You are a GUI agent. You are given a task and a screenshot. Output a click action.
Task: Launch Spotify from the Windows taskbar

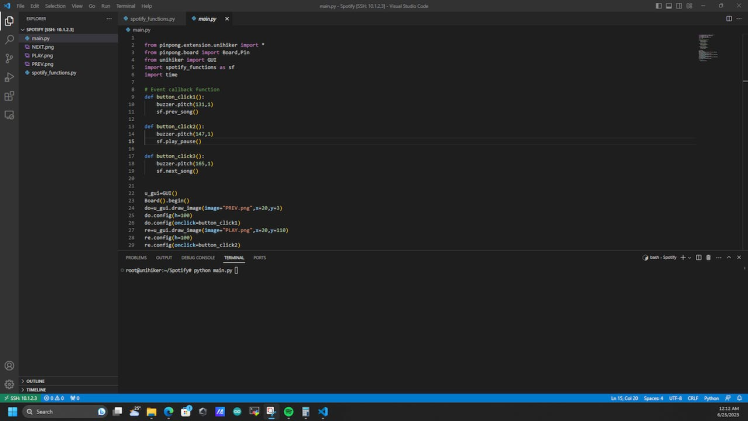click(288, 411)
